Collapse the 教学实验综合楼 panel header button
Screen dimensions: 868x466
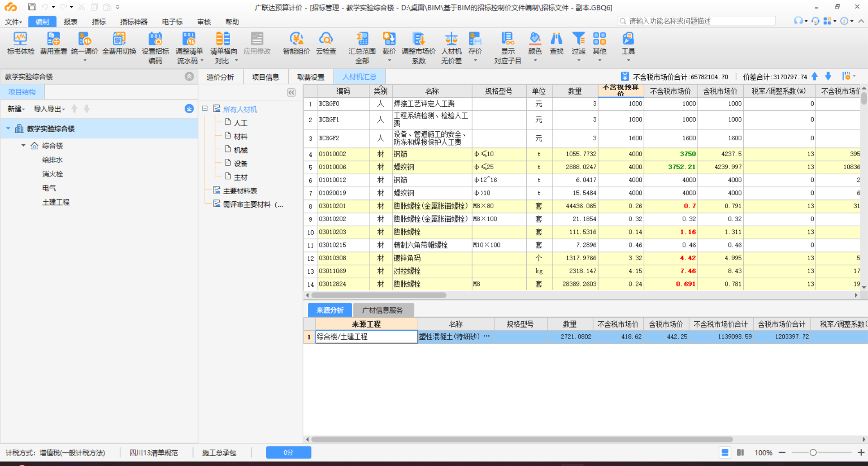(x=189, y=76)
